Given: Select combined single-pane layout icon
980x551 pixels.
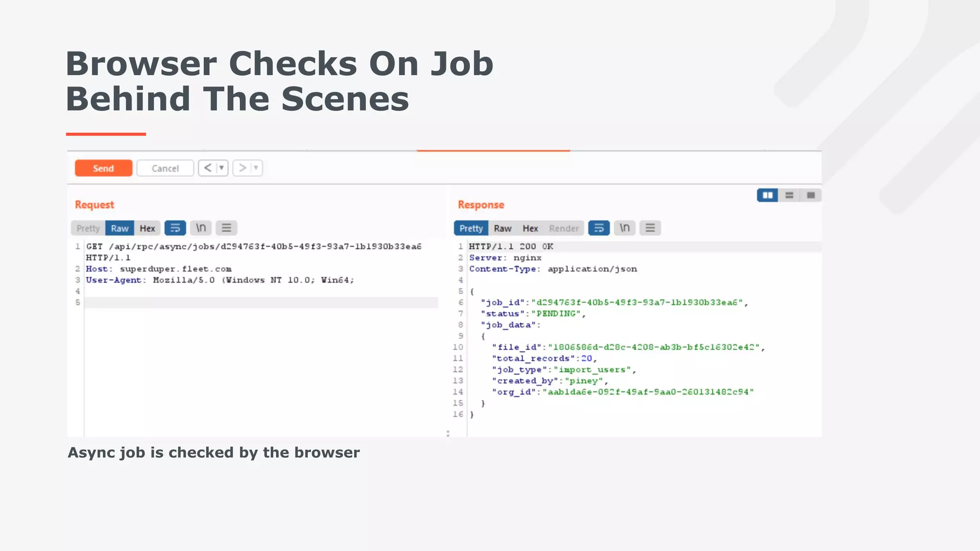Looking at the screenshot, I should click(x=811, y=195).
